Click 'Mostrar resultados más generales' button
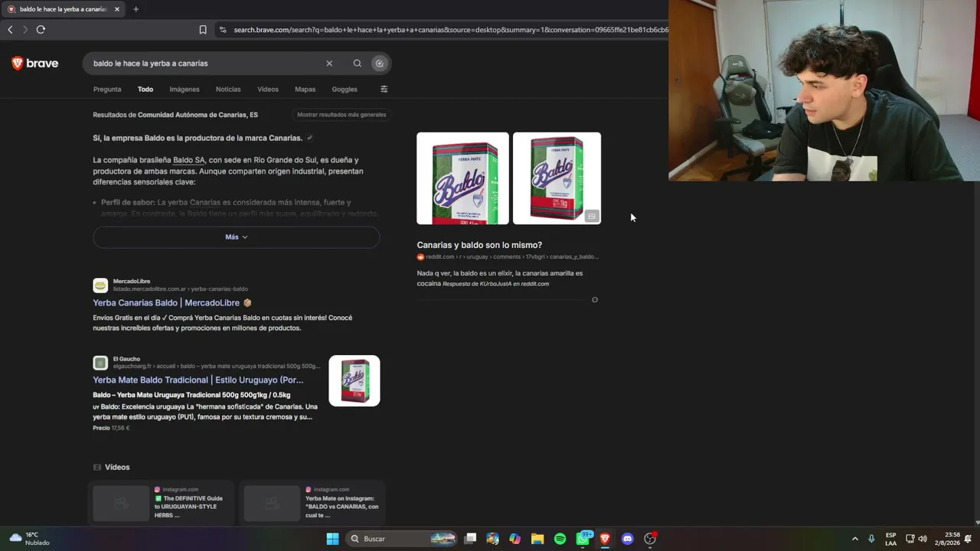980x551 pixels. 341,115
